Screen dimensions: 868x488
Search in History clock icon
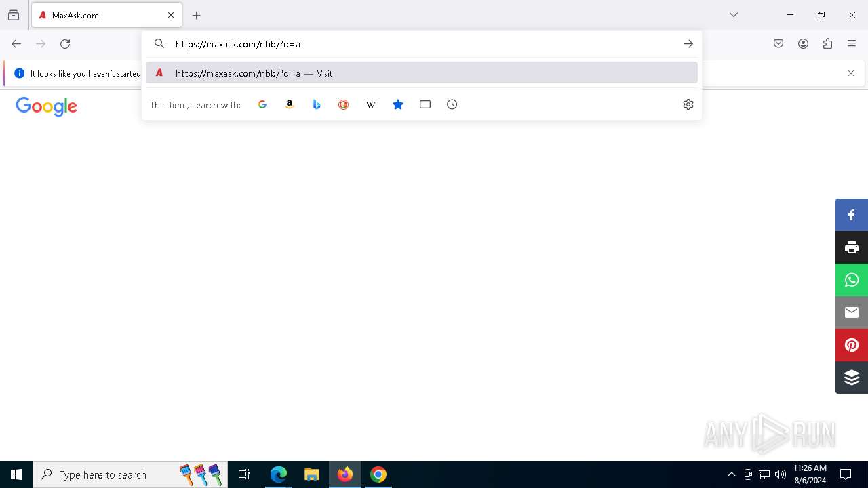click(x=452, y=104)
